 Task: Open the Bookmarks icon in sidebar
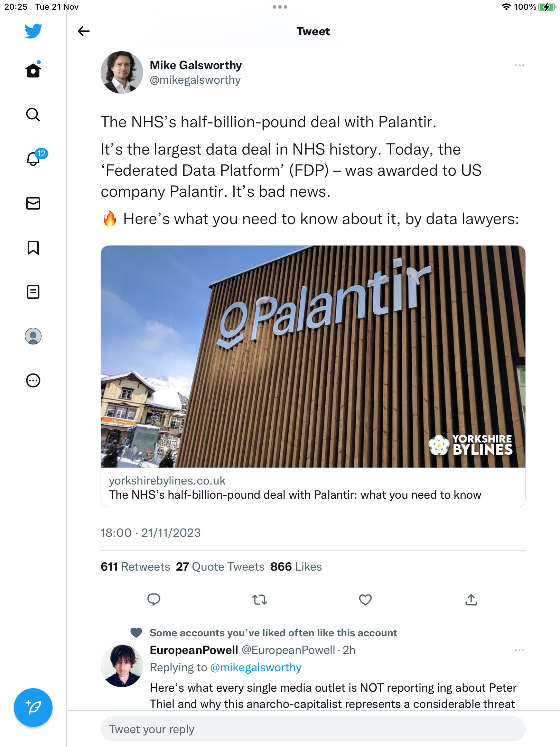(x=33, y=248)
